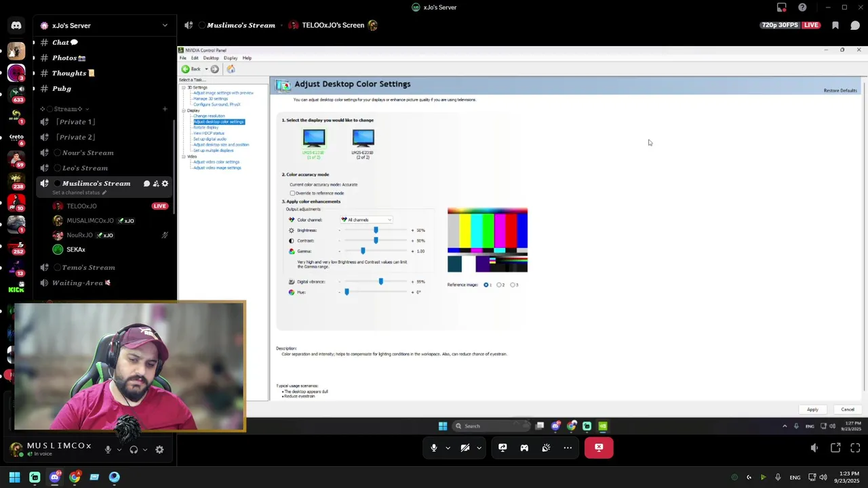Select Set up multiple displays task
The width and height of the screenshot is (868, 488).
pyautogui.click(x=213, y=150)
